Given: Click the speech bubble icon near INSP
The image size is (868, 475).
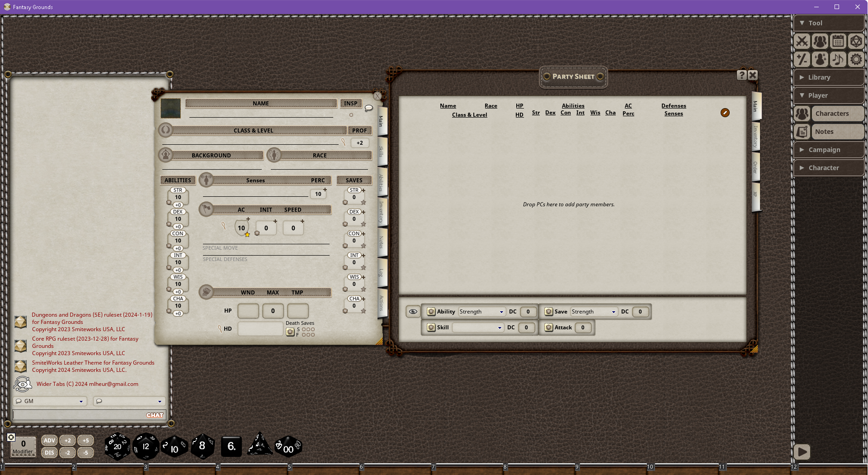Looking at the screenshot, I should (369, 108).
